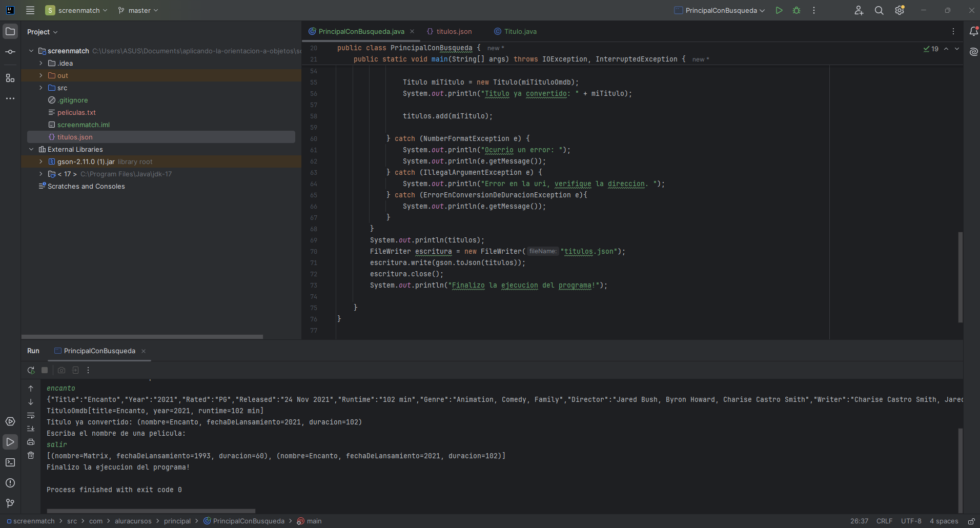Toggle scroll to end of console
This screenshot has width=980, height=528.
(31, 429)
